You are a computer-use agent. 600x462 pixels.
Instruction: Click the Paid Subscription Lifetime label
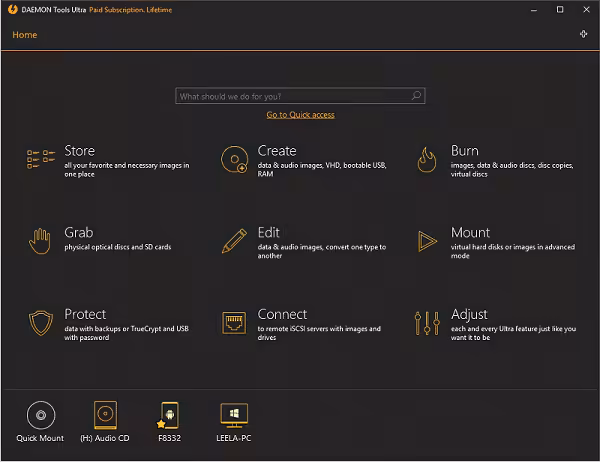tap(131, 9)
